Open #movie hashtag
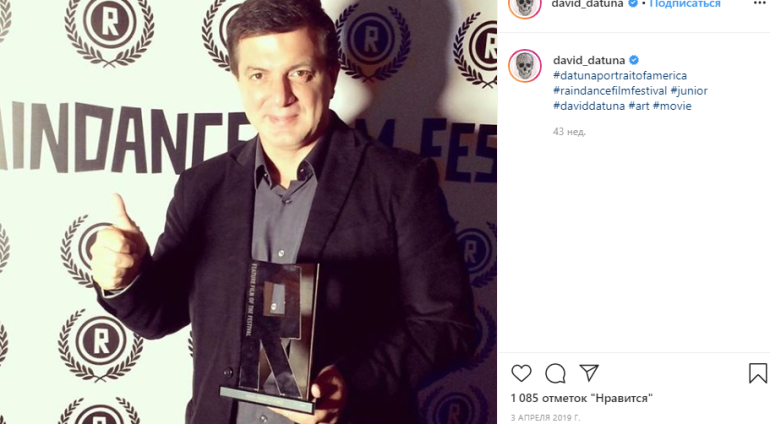The height and width of the screenshot is (424, 770). (672, 106)
